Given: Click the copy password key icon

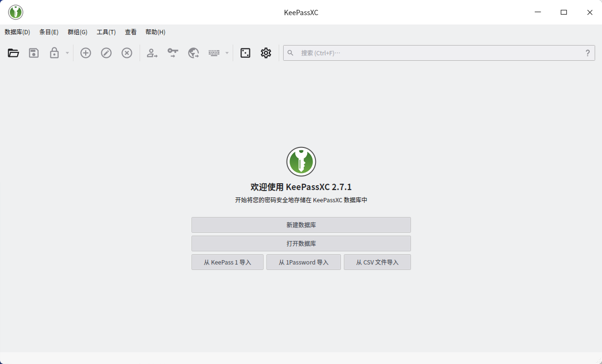Looking at the screenshot, I should click(x=173, y=53).
